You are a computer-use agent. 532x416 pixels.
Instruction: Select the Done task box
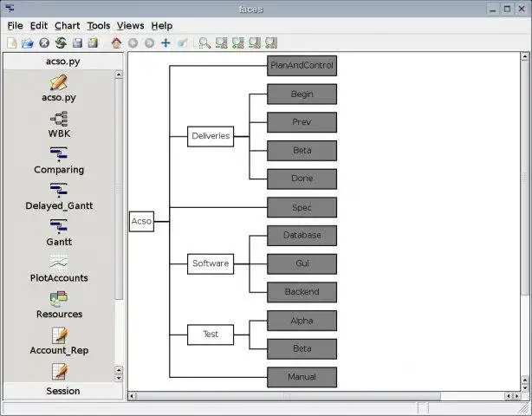click(x=302, y=179)
